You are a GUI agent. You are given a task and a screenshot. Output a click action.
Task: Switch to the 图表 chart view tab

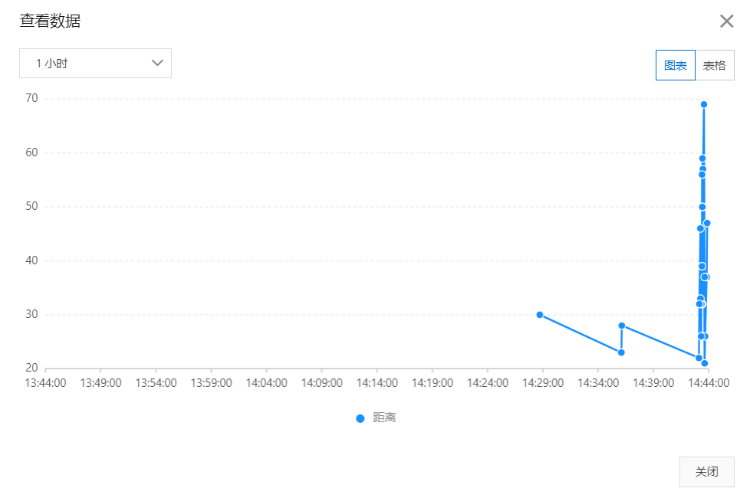[675, 66]
